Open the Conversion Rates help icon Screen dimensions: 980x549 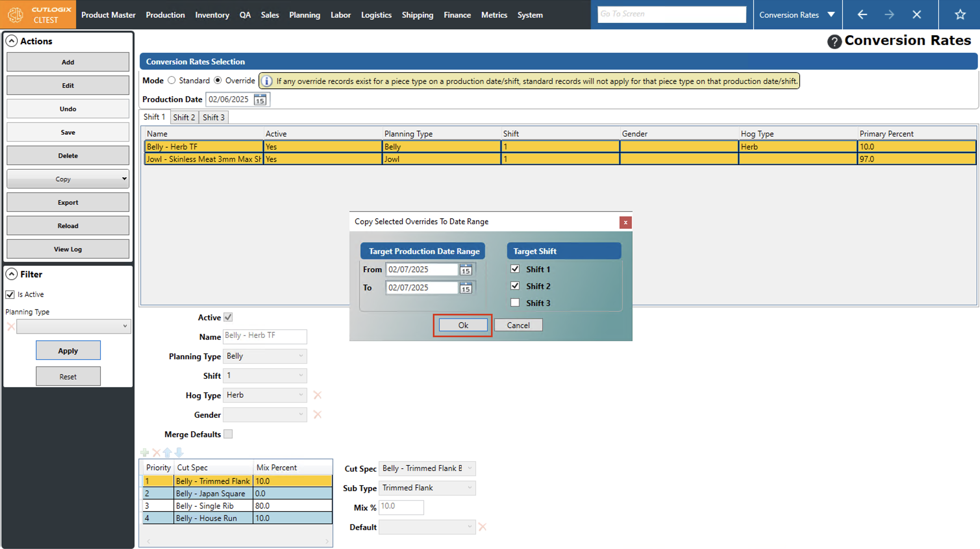834,42
